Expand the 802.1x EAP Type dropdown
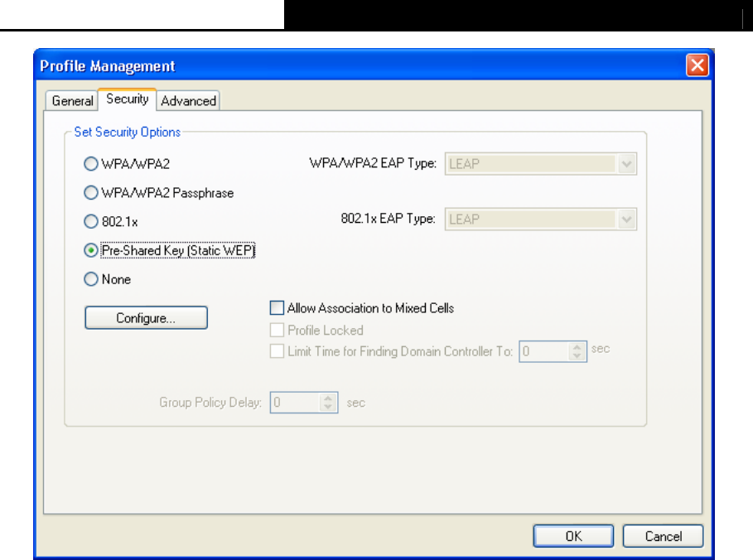 coord(626,220)
